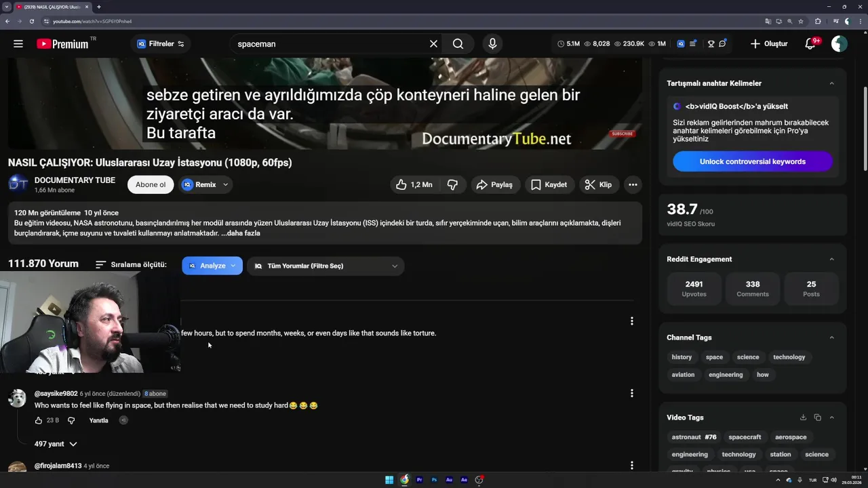Like saysike9802's comment
This screenshot has height=488, width=868.
(39, 420)
